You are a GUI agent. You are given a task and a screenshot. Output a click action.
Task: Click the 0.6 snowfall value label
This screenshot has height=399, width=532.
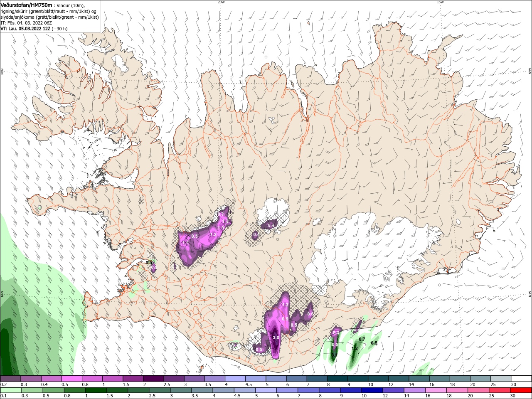click(310, 314)
